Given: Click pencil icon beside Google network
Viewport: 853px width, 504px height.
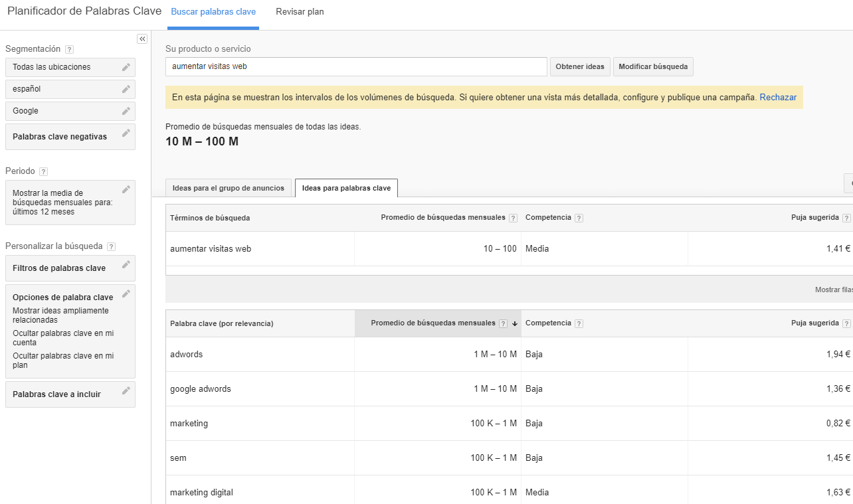Looking at the screenshot, I should pyautogui.click(x=126, y=111).
